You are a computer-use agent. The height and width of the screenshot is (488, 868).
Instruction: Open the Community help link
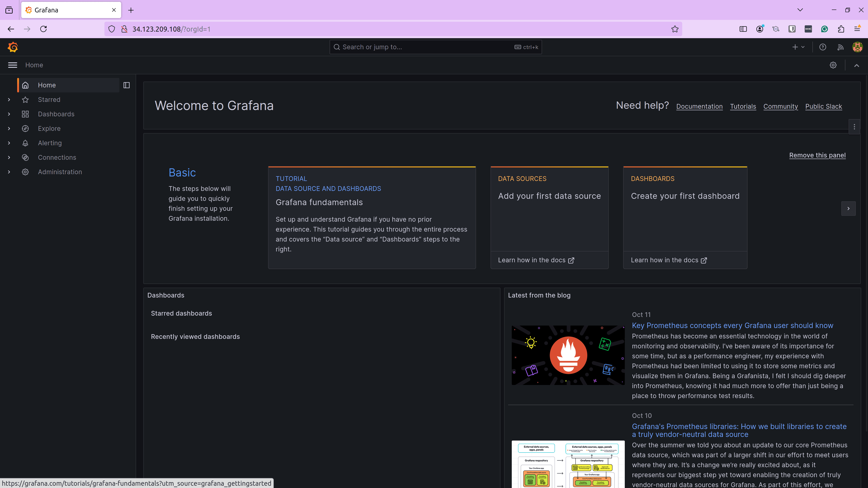(780, 106)
